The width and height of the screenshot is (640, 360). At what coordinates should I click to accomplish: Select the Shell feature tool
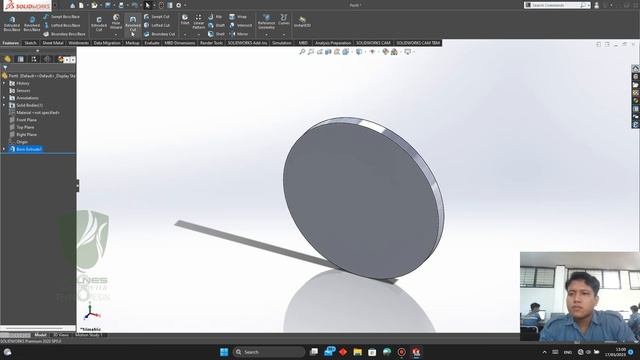pyautogui.click(x=216, y=34)
